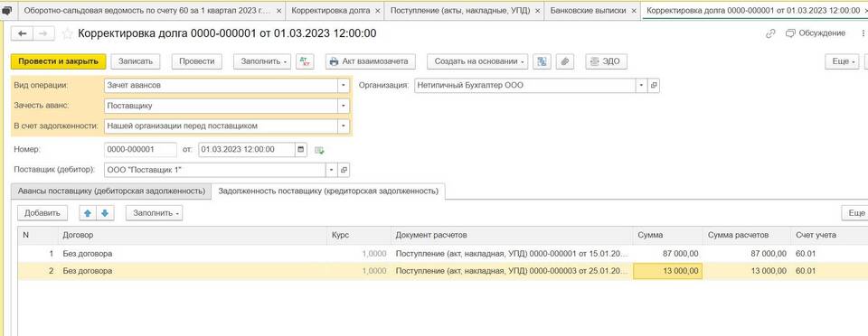This screenshot has height=336, width=868.
Task: Expand the Поставщик (дебитор) dropdown
Action: tap(332, 170)
